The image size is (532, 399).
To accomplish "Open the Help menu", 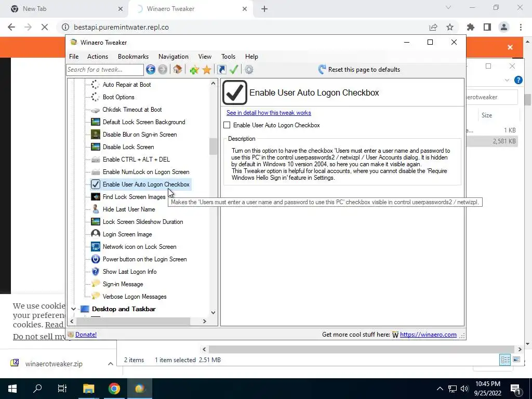I will [x=251, y=57].
